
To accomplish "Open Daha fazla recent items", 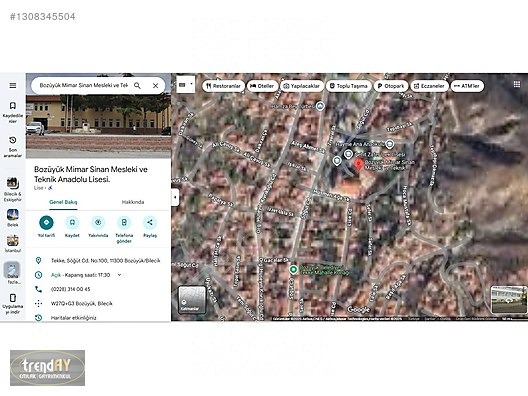I will 12,273.
